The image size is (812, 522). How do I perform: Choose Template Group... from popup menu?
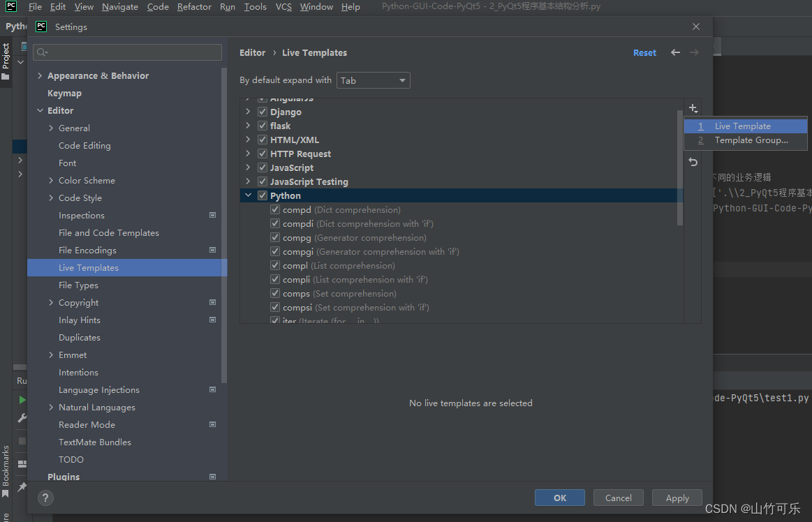[746, 140]
